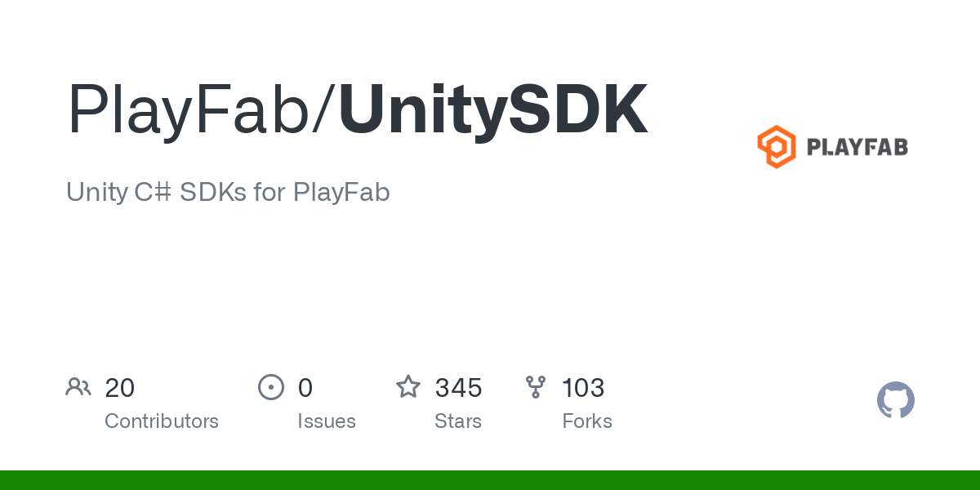Click the contributor count 20
Screen dimensions: 980x490
[x=120, y=388]
